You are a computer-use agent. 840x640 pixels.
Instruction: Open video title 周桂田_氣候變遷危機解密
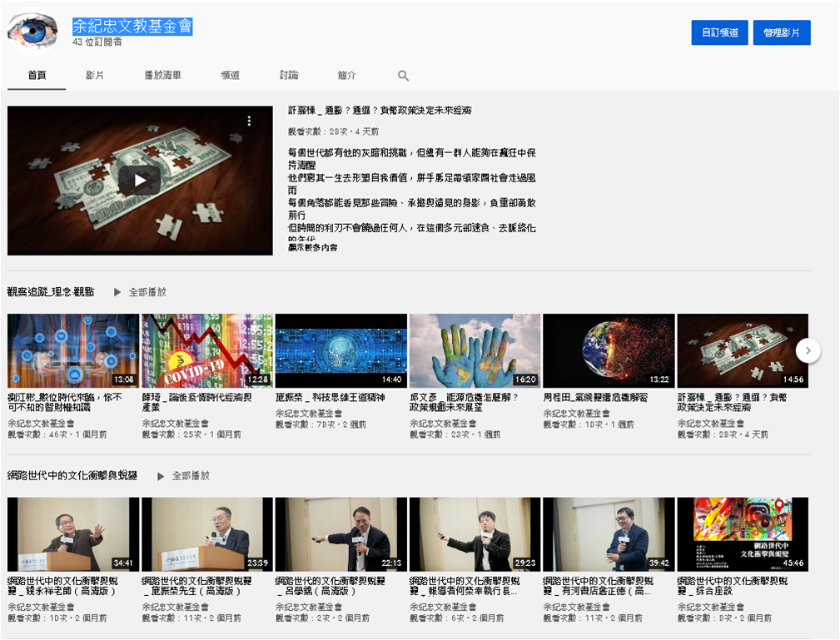596,397
